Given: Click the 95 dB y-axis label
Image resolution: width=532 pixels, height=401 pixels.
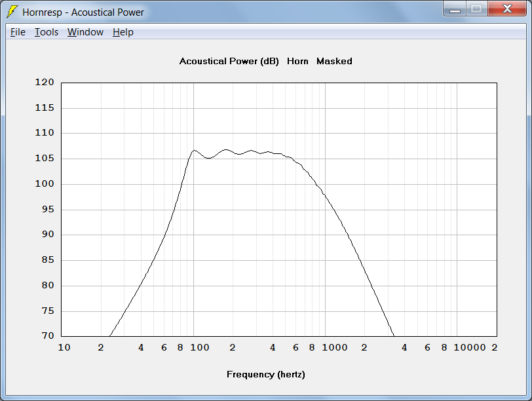Looking at the screenshot, I should pyautogui.click(x=48, y=209).
